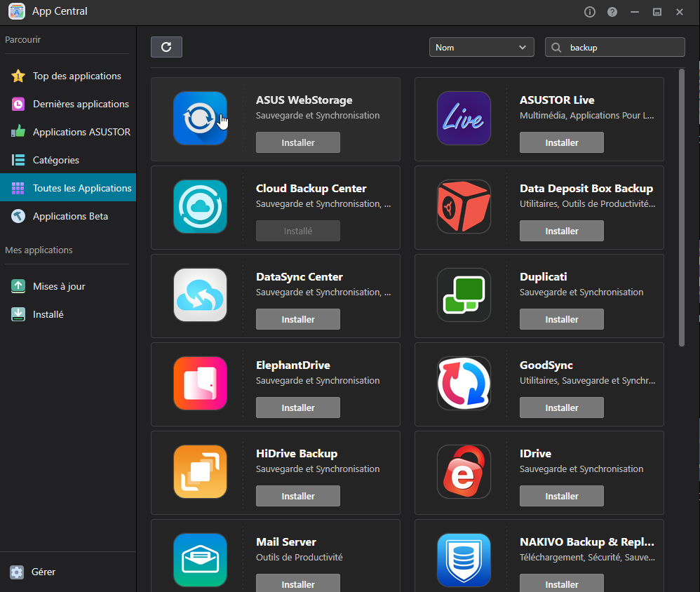Install HiDrive Backup
Image resolution: width=700 pixels, height=592 pixels.
[x=298, y=496]
